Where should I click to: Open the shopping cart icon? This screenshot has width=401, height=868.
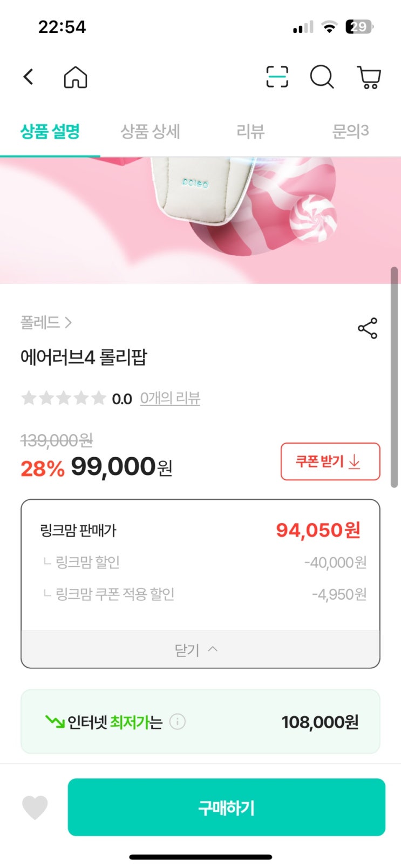[x=370, y=77]
